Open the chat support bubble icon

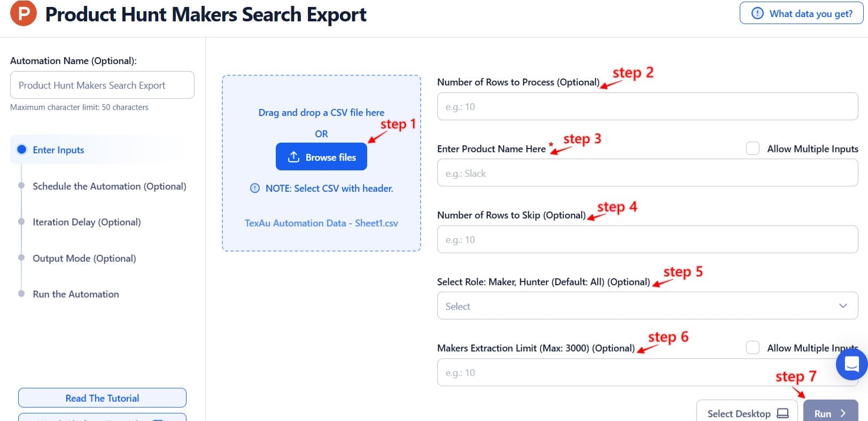coord(851,365)
